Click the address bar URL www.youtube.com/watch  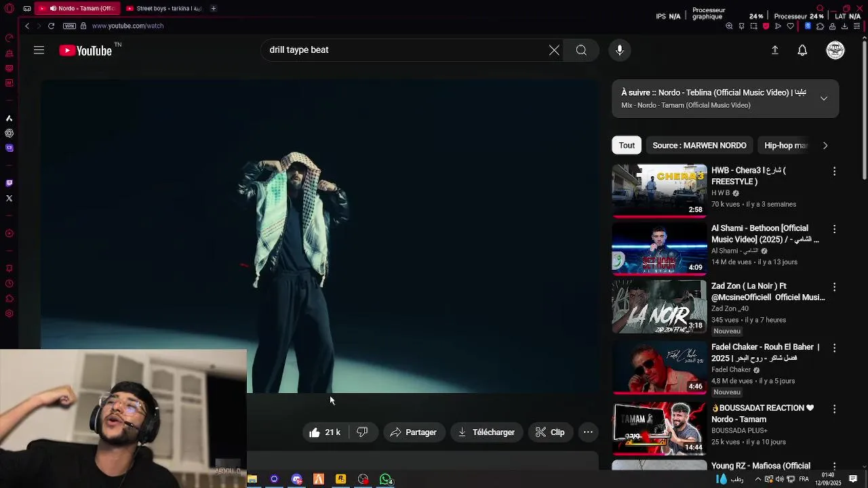(127, 26)
